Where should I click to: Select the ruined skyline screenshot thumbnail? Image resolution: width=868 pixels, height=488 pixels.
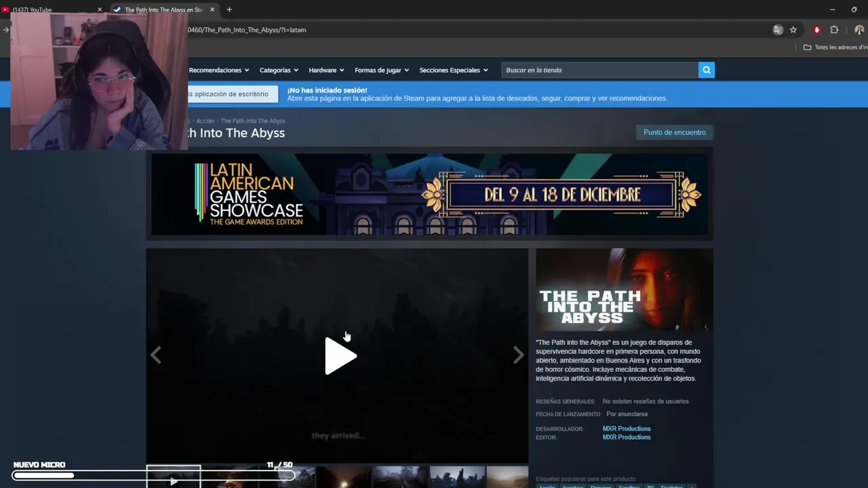click(457, 476)
